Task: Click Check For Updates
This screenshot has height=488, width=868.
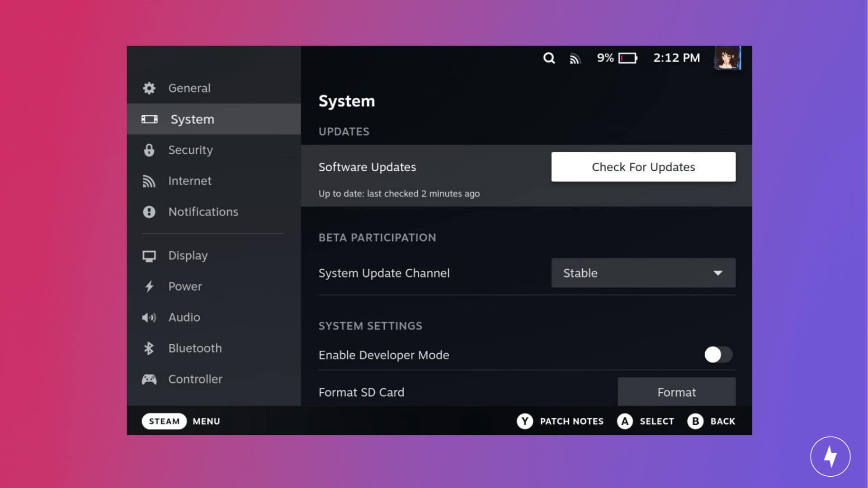Action: coord(643,167)
